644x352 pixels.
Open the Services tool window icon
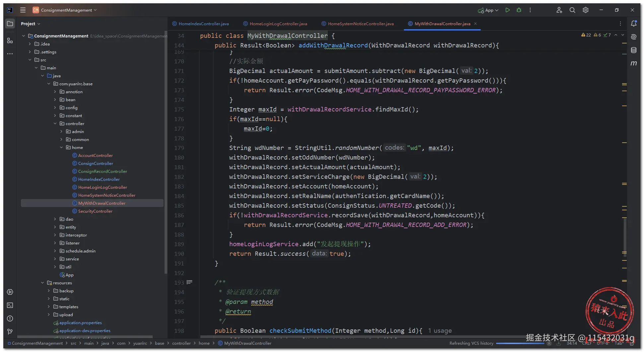pos(10,292)
